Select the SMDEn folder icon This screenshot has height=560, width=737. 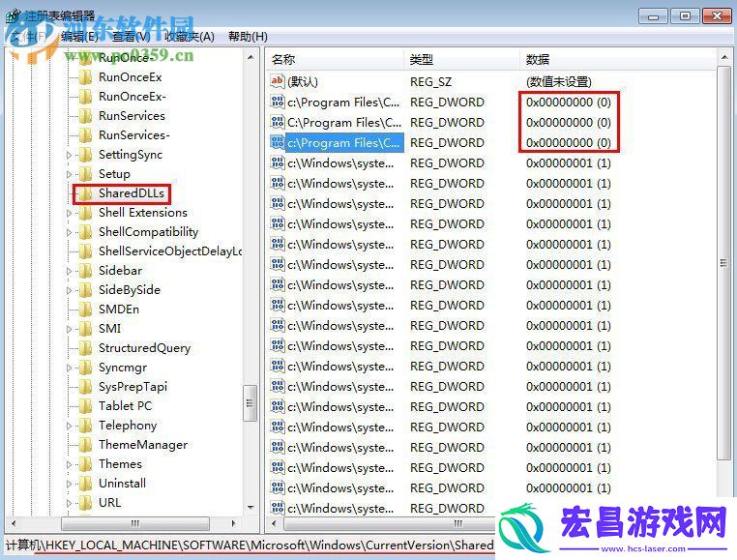coord(85,309)
